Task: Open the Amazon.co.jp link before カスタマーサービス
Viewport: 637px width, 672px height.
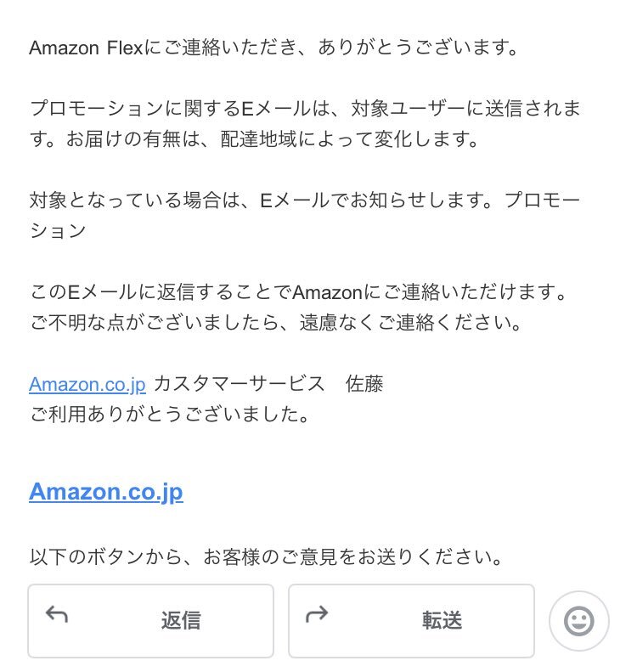Action: click(x=87, y=384)
